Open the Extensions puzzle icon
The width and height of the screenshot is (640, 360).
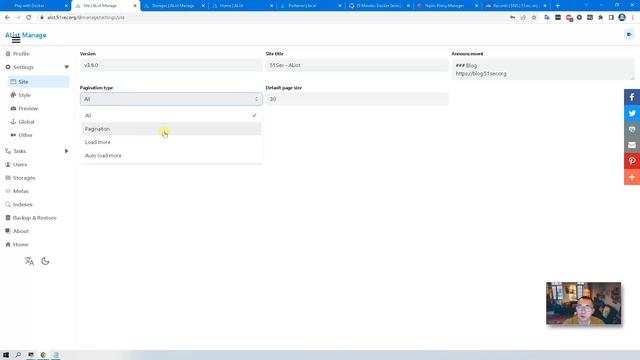point(600,18)
